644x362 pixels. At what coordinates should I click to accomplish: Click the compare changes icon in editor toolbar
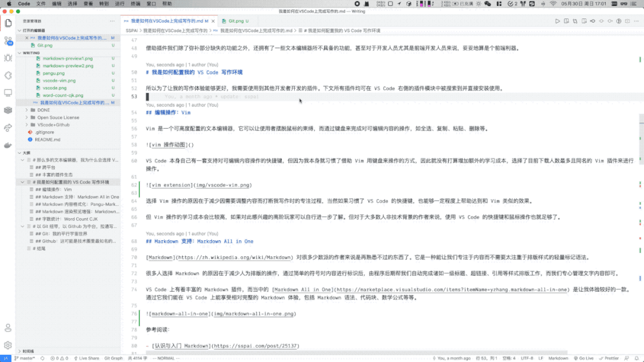pyautogui.click(x=575, y=21)
